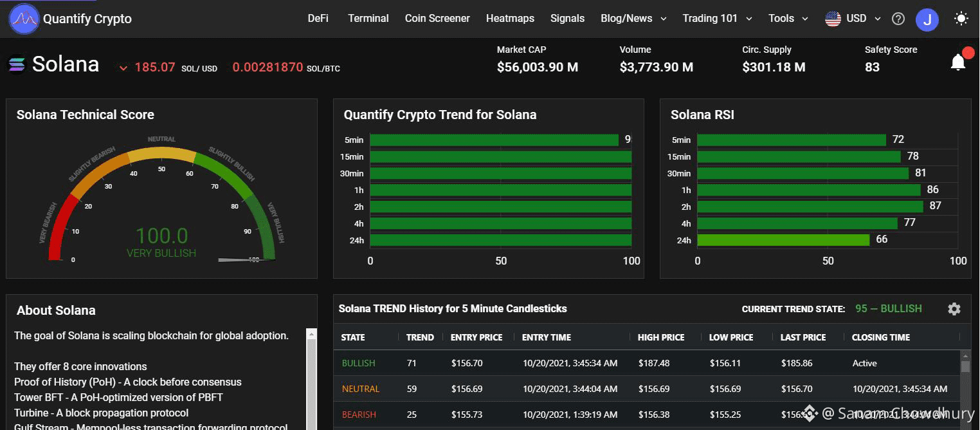Image resolution: width=980 pixels, height=430 pixels.
Task: Expand the Blog/News dropdown menu
Action: pyautogui.click(x=633, y=18)
